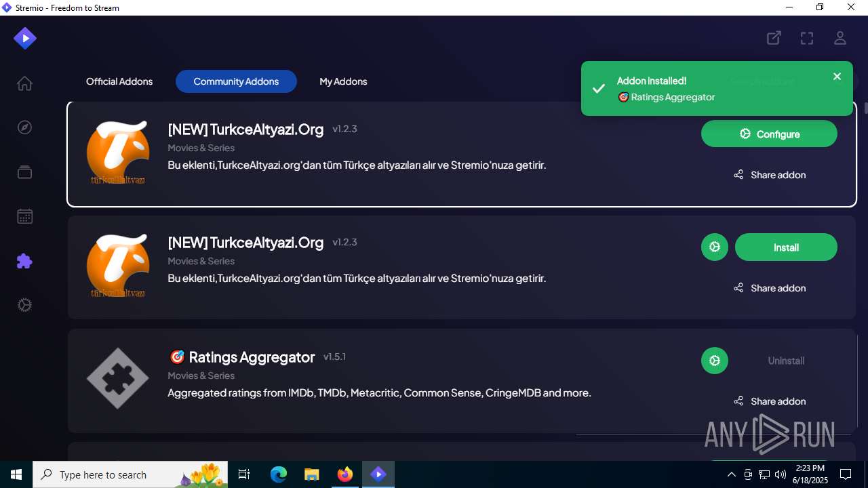This screenshot has height=488, width=868.
Task: Click the Ratings Aggregator puzzle logo
Action: coord(118,378)
